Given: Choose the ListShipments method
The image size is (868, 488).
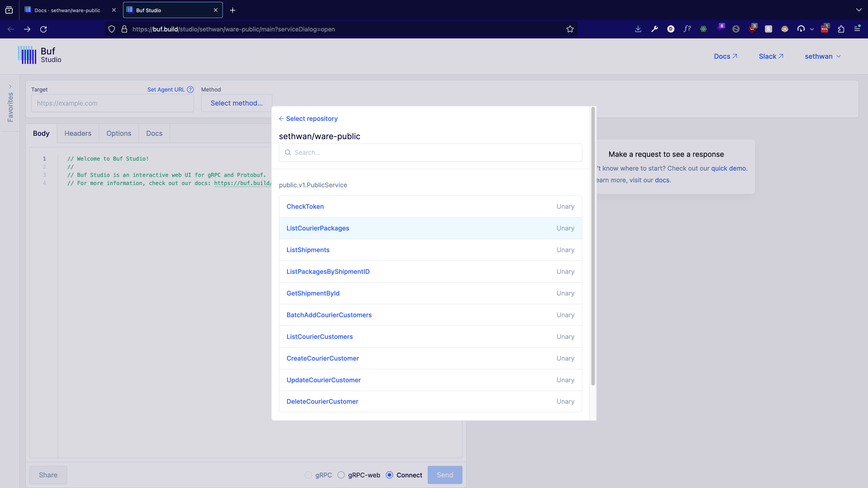Looking at the screenshot, I should 430,250.
